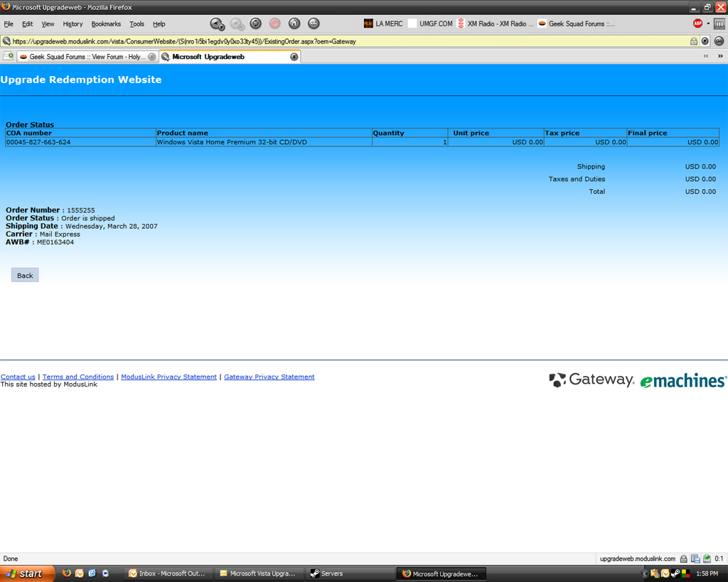Close the Microsoft Upgradeweb tab
Screen dimensions: 728x582
coord(294,57)
